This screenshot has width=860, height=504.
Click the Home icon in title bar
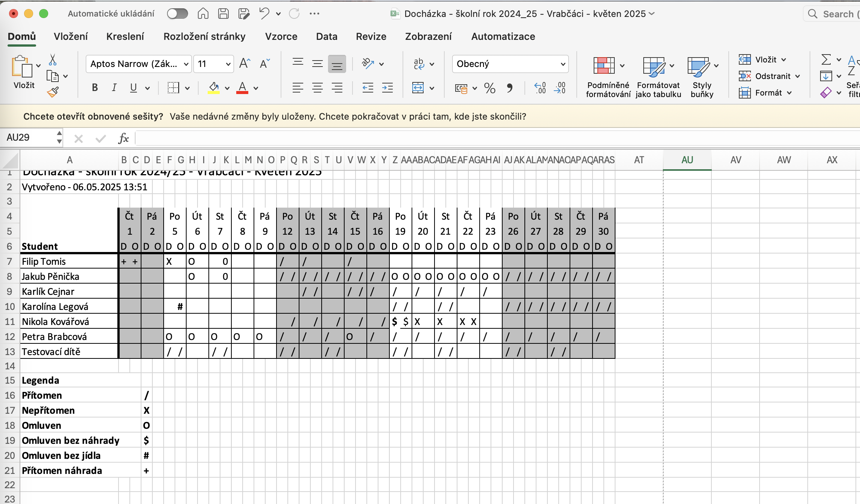coord(203,14)
